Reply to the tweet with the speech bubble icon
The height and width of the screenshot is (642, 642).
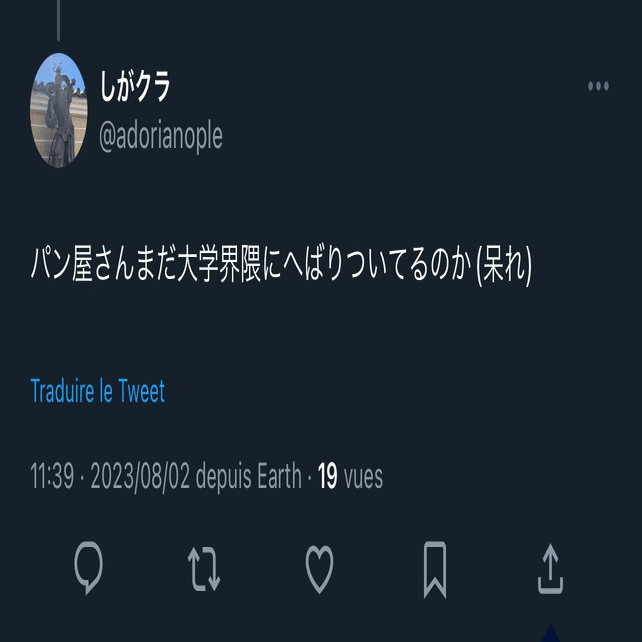coord(88,567)
